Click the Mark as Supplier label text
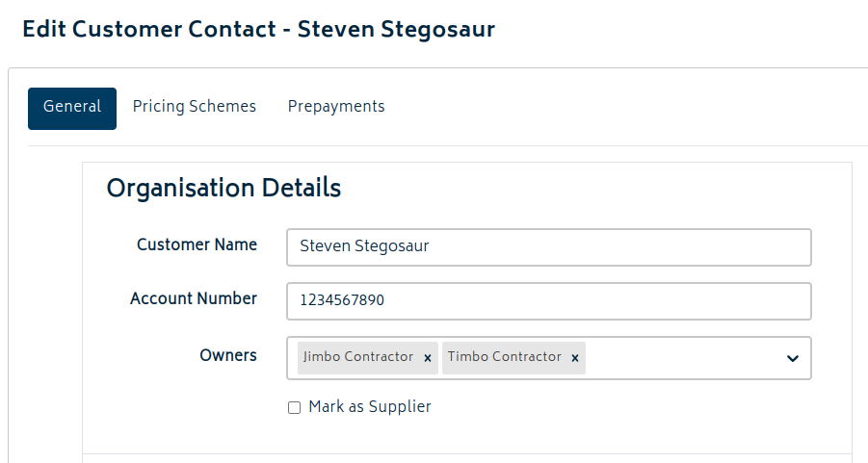This screenshot has height=463, width=868. [x=370, y=407]
